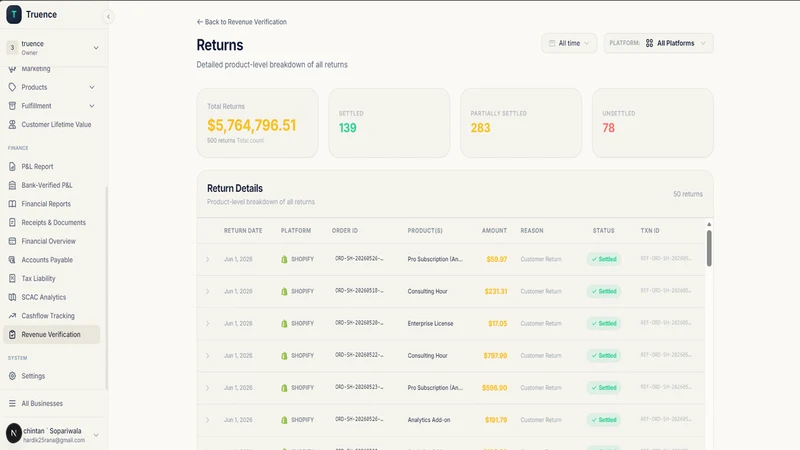This screenshot has height=450, width=800.
Task: Click the Settled badge in the $797.99 row
Action: [x=604, y=356]
